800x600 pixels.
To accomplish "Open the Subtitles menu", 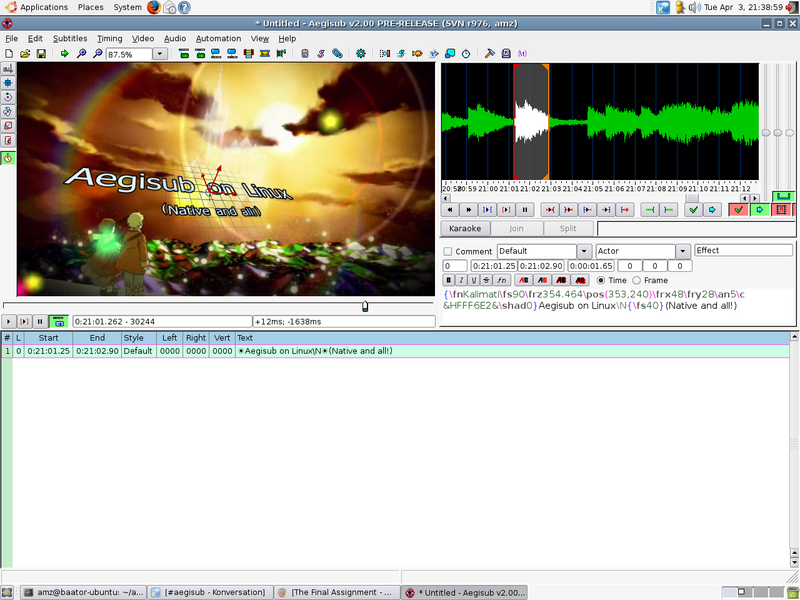I will tap(70, 38).
